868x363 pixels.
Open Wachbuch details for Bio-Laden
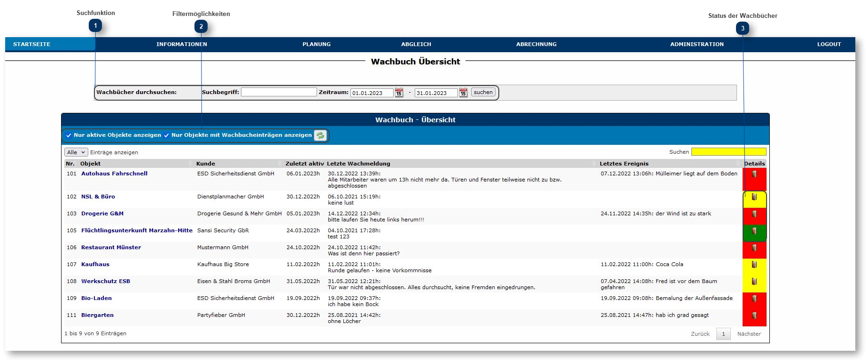[754, 299]
